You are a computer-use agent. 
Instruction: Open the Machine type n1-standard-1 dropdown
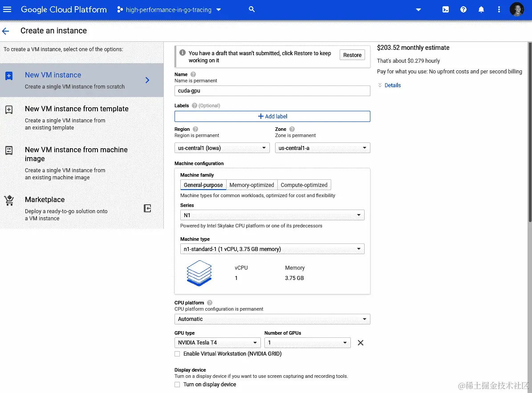point(272,249)
